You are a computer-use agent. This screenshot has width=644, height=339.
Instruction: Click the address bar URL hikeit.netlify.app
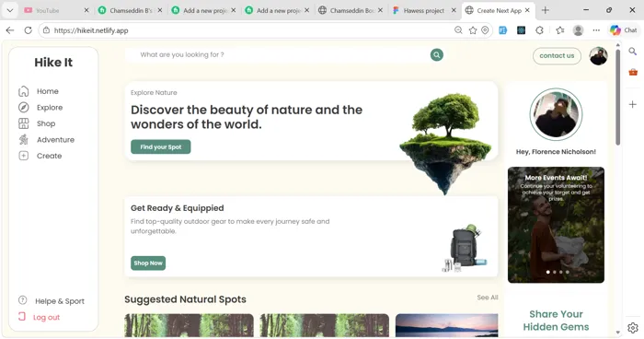(91, 30)
